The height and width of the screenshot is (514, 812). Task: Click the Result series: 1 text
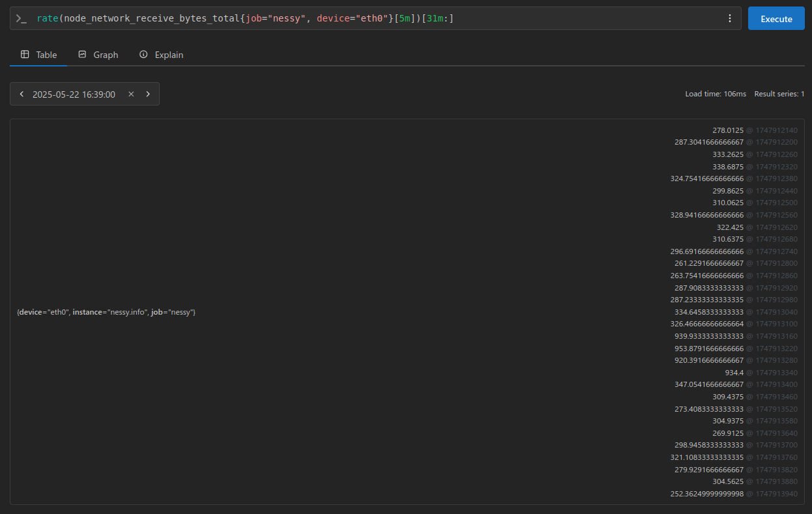[x=779, y=94]
